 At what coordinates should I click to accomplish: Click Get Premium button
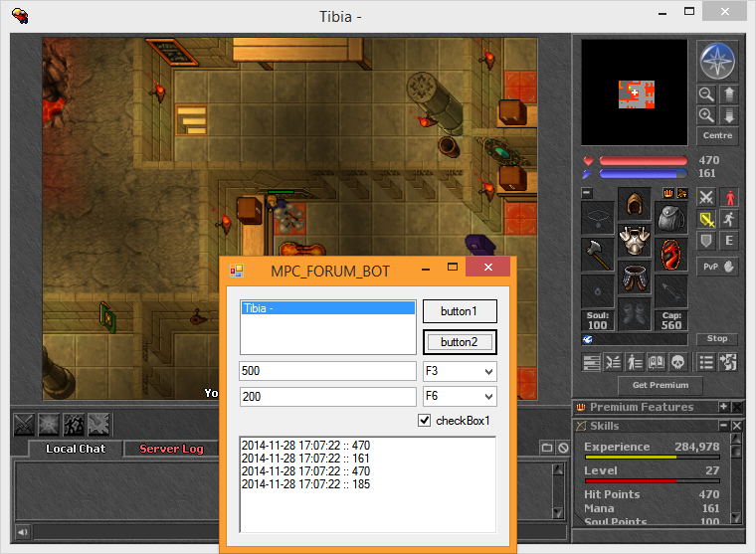pyautogui.click(x=661, y=385)
